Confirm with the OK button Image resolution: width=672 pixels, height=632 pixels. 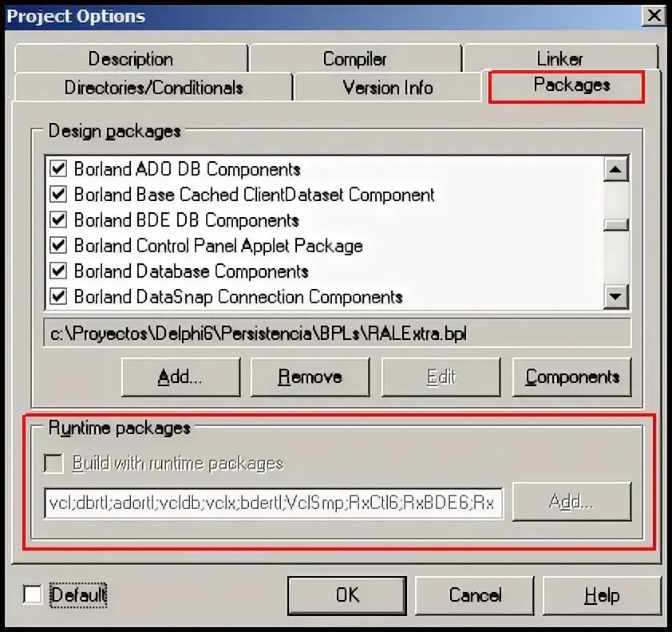click(x=346, y=595)
